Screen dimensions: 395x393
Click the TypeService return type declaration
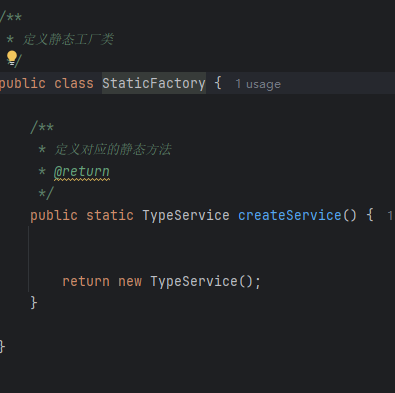(186, 215)
